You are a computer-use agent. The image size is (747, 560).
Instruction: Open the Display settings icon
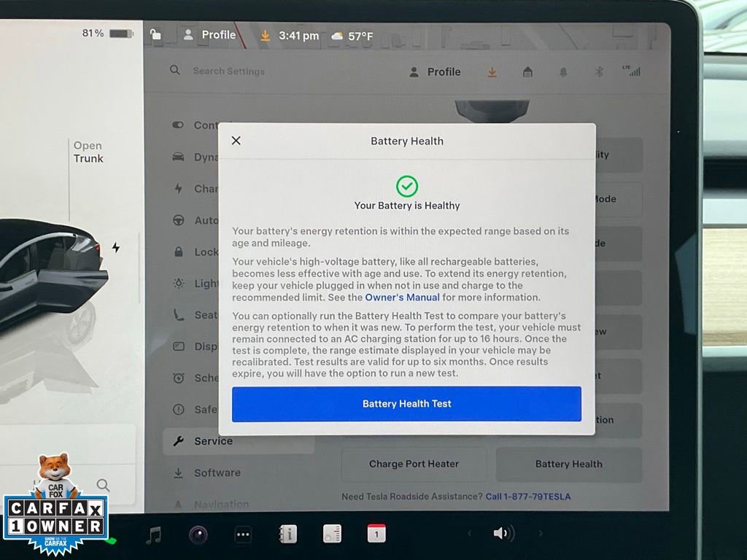pyautogui.click(x=179, y=346)
